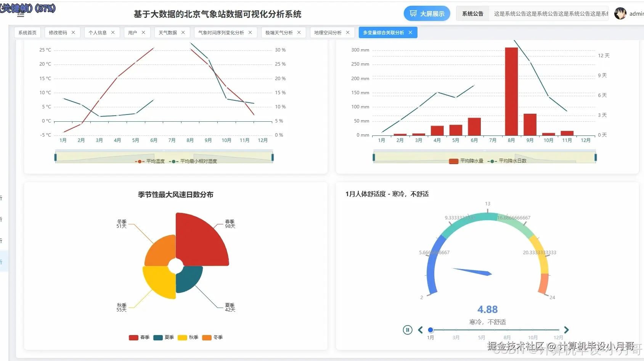Close the 修改密码 tab
644x361 pixels.
(x=73, y=32)
